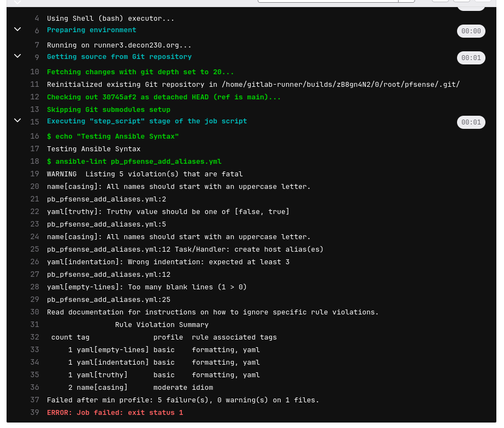Select line 37 "Failed after min profile" permalink
Image resolution: width=504 pixels, height=428 pixels.
coord(34,400)
